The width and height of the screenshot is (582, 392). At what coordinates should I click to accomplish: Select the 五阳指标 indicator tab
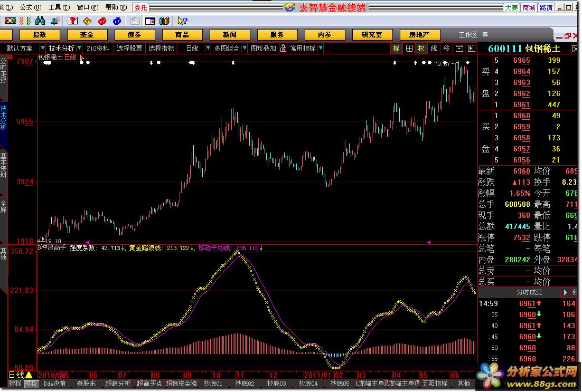click(x=435, y=384)
